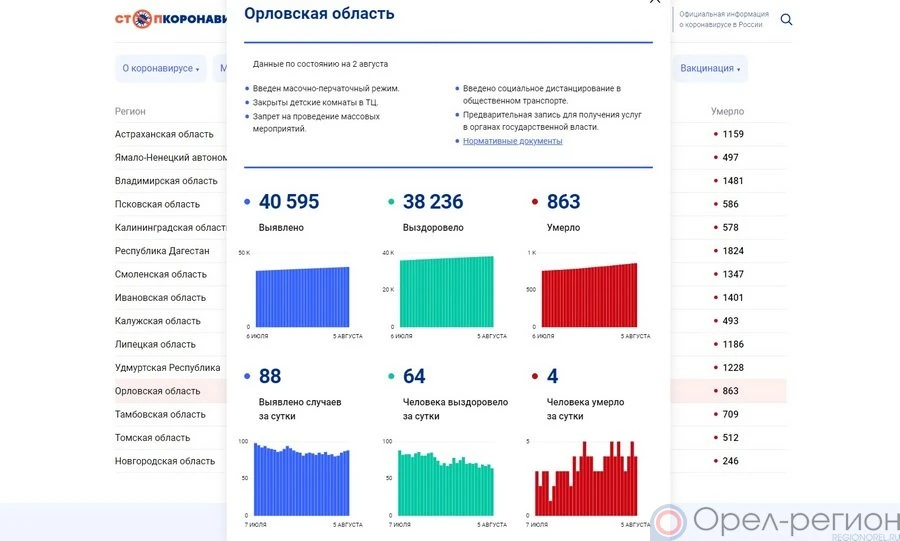900x541 pixels.
Task: Click the Стопкоронавирус site logo
Action: (170, 19)
